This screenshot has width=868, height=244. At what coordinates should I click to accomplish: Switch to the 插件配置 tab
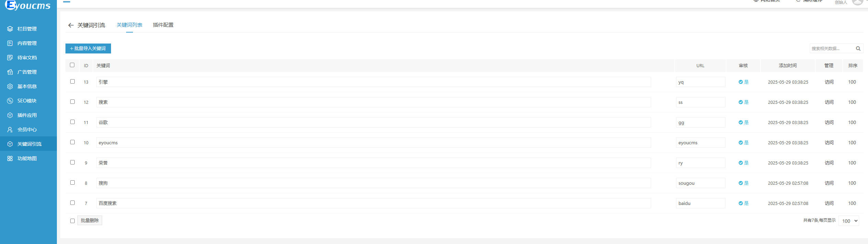pos(163,25)
